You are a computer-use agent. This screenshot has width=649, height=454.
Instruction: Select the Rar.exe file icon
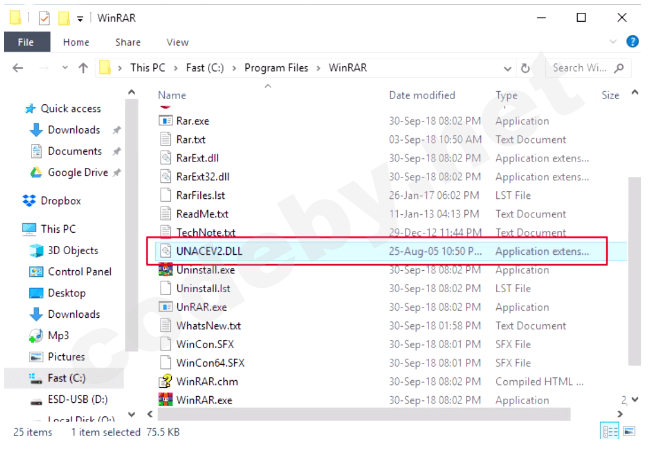click(x=166, y=121)
